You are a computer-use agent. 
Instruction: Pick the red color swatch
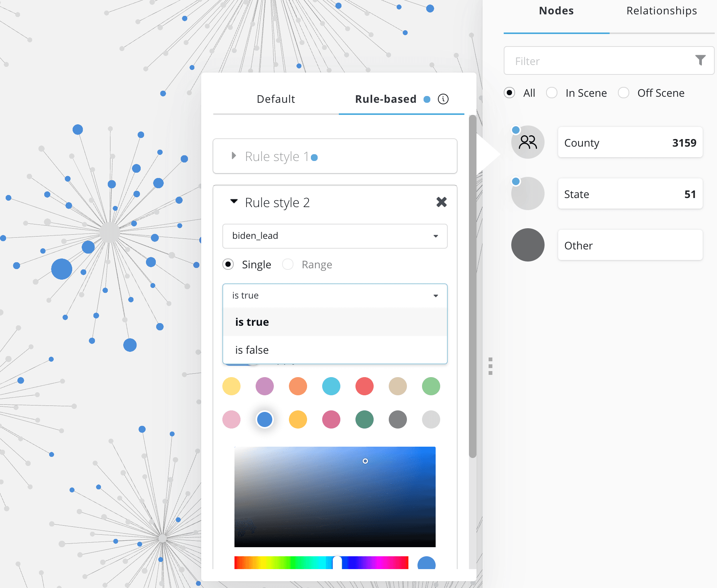click(x=364, y=386)
